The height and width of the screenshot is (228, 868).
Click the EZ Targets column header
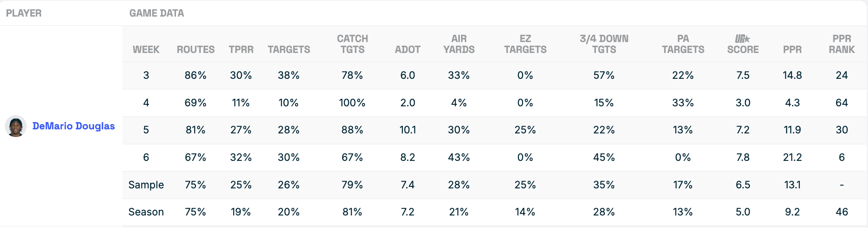click(525, 44)
